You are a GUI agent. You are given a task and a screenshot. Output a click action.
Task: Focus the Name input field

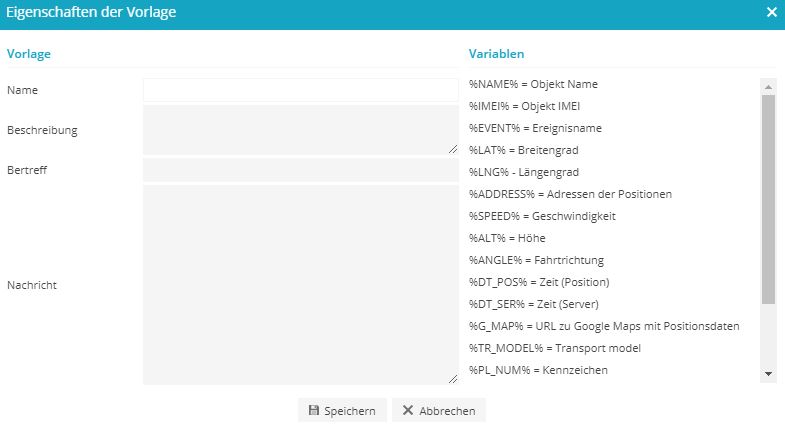pos(300,90)
